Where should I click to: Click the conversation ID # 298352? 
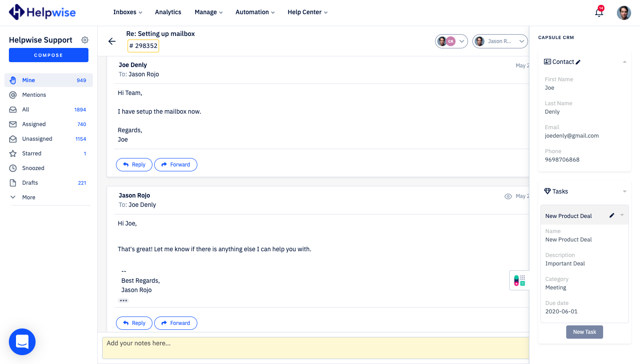[143, 46]
